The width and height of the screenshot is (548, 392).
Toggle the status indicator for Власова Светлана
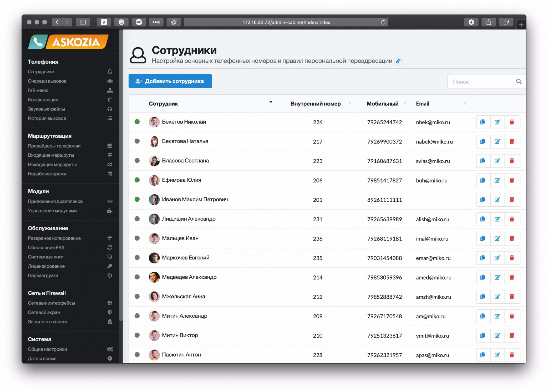coord(137,161)
